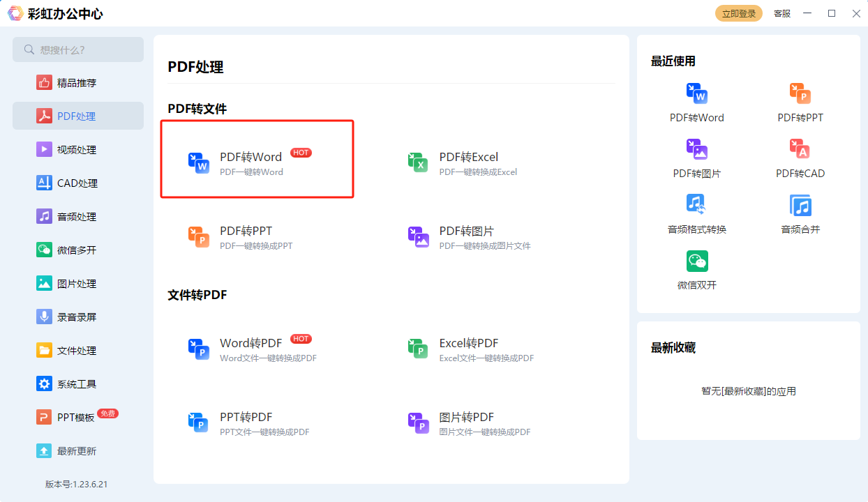Viewport: 868px width, 502px height.
Task: Click recent PDF转CAD icon in 最近使用
Action: [x=800, y=149]
